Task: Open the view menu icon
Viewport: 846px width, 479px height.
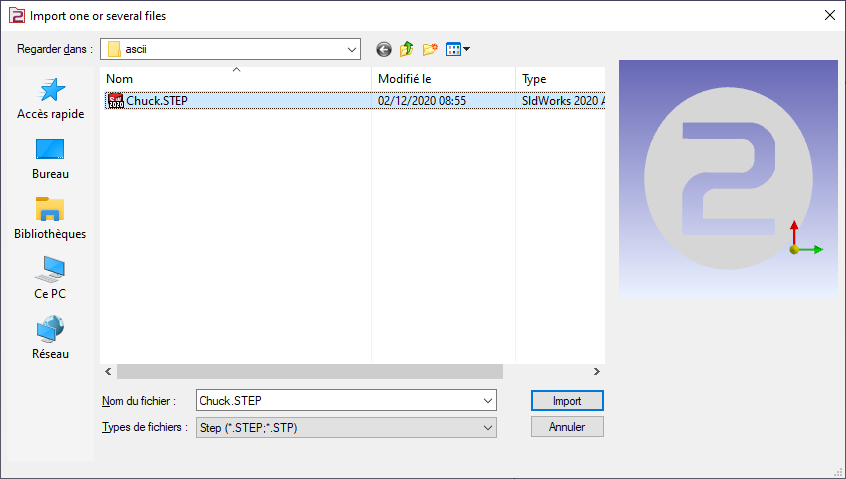Action: 457,49
